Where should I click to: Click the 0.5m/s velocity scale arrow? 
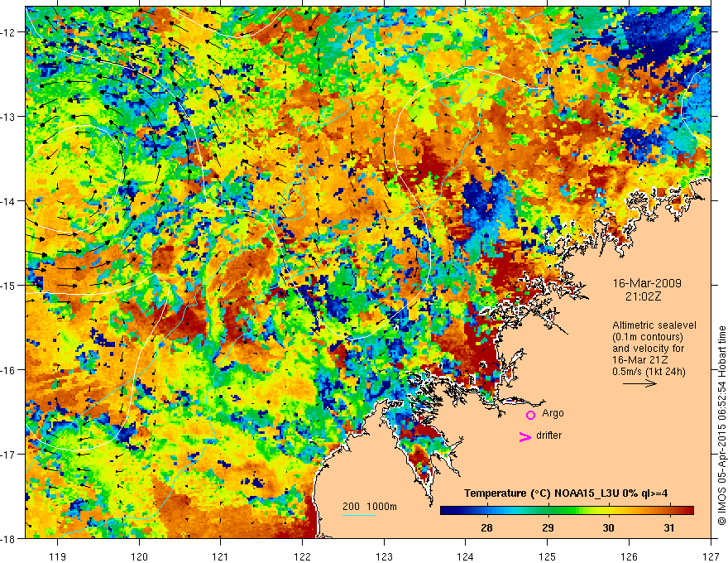(639, 383)
